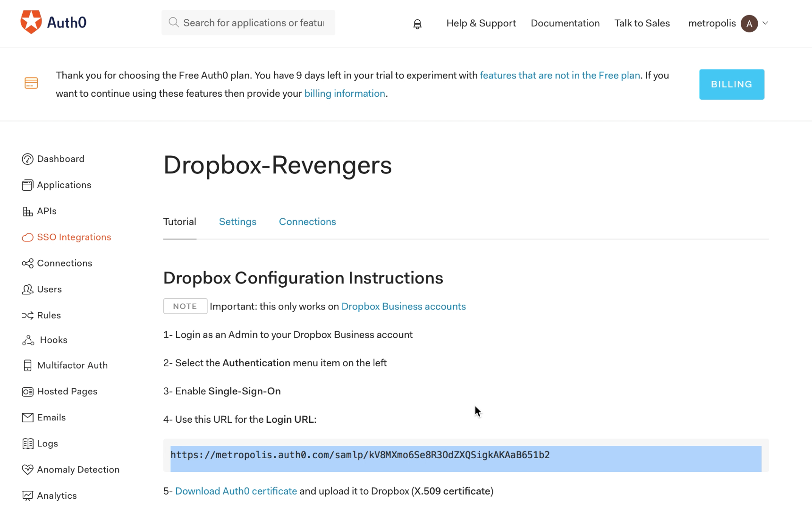This screenshot has height=513, width=812.
Task: Click the Dropbox-Revengers heading
Action: coord(278,165)
